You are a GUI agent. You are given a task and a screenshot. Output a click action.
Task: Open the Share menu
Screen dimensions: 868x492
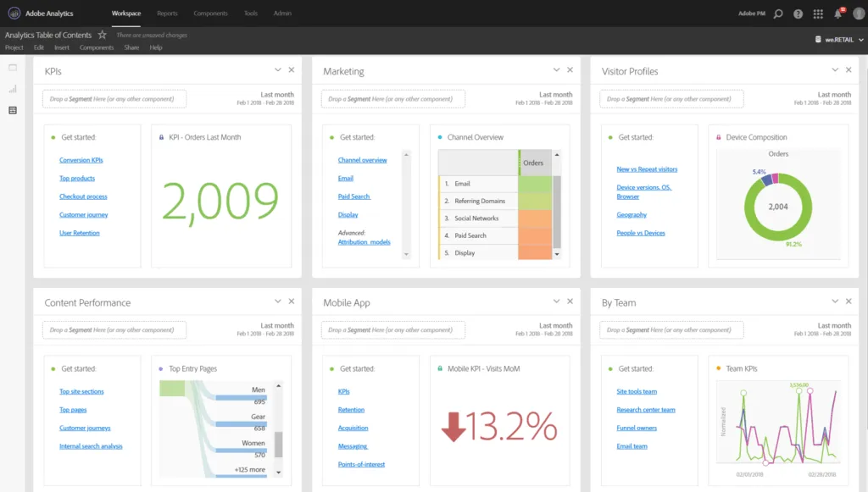pyautogui.click(x=131, y=47)
